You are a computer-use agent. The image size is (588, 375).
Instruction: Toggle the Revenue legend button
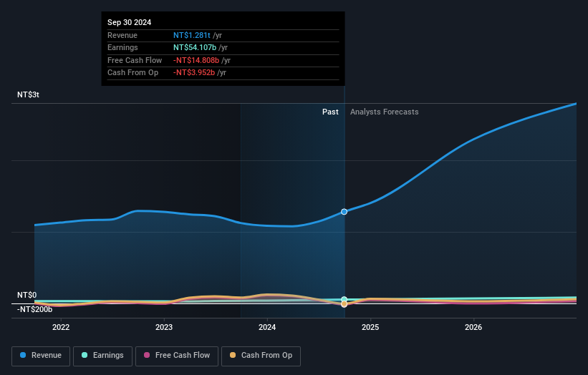pyautogui.click(x=41, y=356)
